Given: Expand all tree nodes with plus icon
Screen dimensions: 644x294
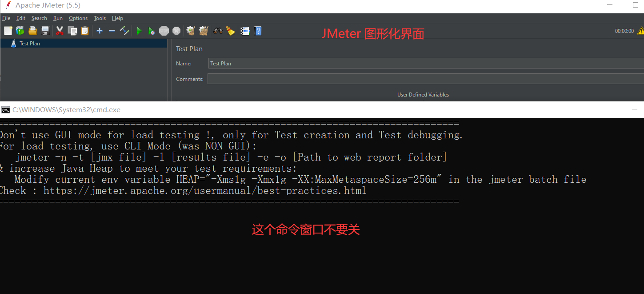Looking at the screenshot, I should [100, 31].
